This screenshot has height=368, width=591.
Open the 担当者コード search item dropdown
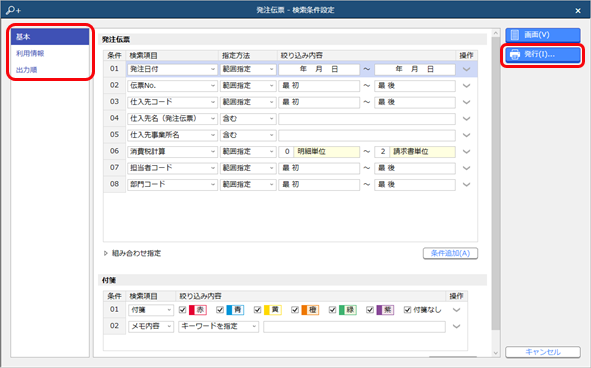(x=172, y=168)
